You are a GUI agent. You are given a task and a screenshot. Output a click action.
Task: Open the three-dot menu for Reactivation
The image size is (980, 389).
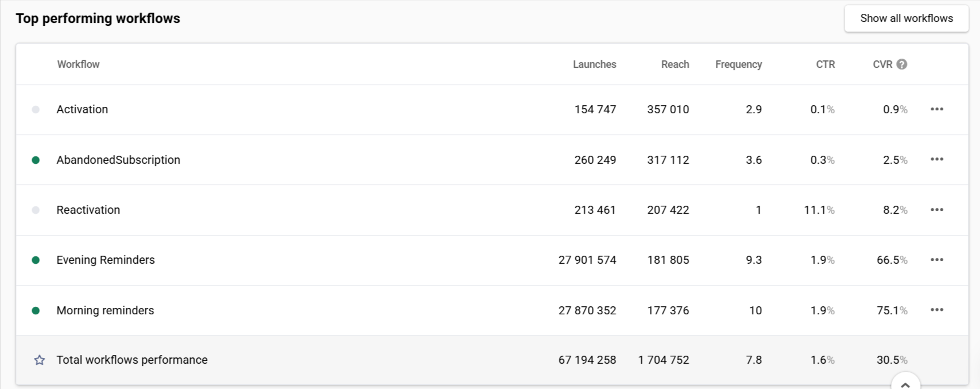(x=937, y=210)
